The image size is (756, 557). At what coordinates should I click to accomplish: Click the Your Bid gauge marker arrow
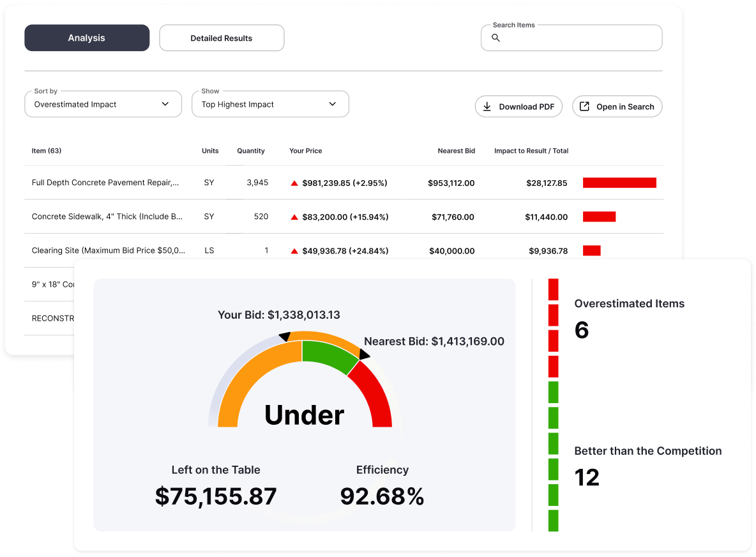pos(285,336)
